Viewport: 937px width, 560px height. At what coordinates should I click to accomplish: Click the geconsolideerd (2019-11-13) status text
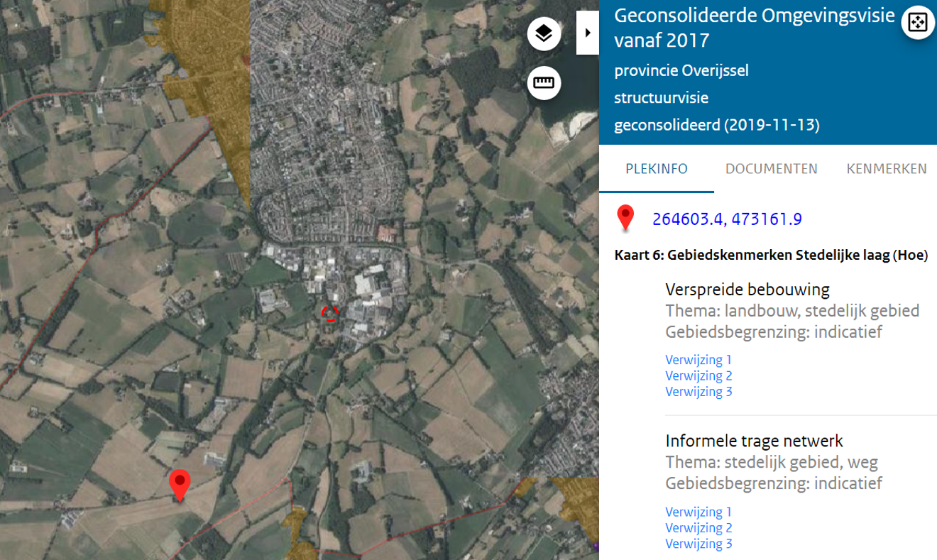(x=717, y=126)
